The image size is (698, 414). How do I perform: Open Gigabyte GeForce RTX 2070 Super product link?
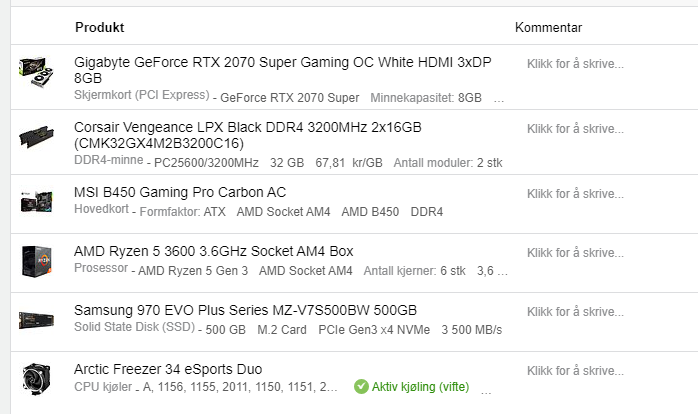[x=283, y=70]
